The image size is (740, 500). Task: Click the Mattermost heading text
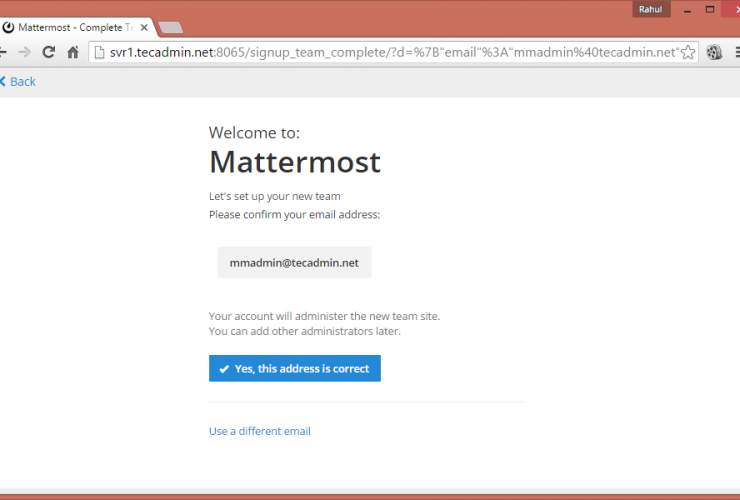pyautogui.click(x=295, y=162)
